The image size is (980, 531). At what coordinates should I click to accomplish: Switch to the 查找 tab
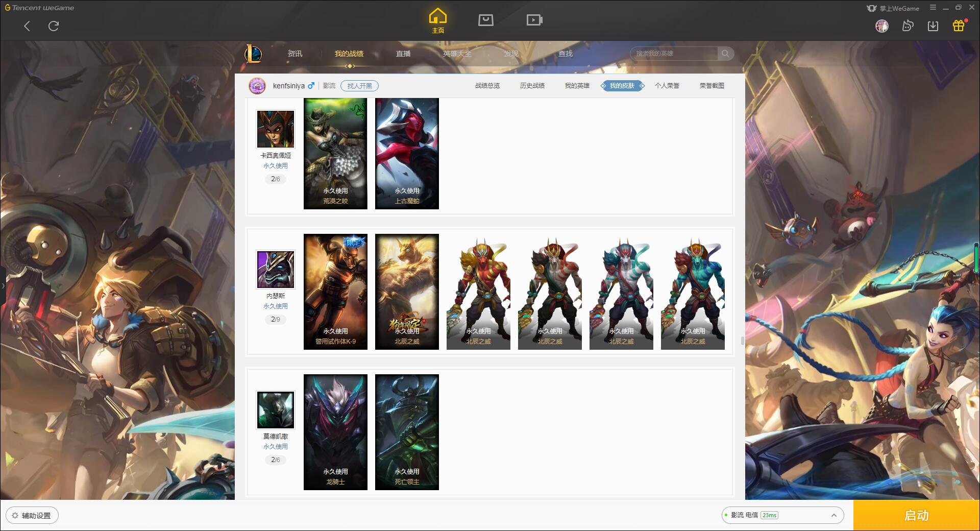coord(566,54)
